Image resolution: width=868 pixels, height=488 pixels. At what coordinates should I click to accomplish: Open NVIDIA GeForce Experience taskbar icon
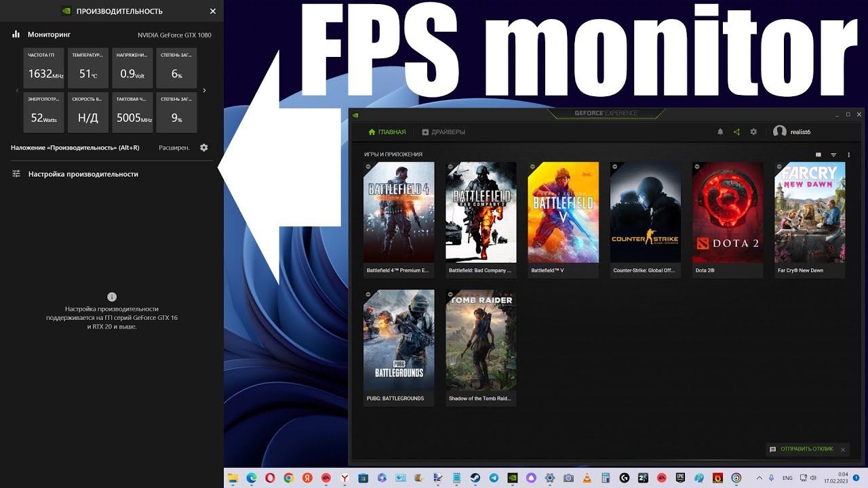(513, 478)
